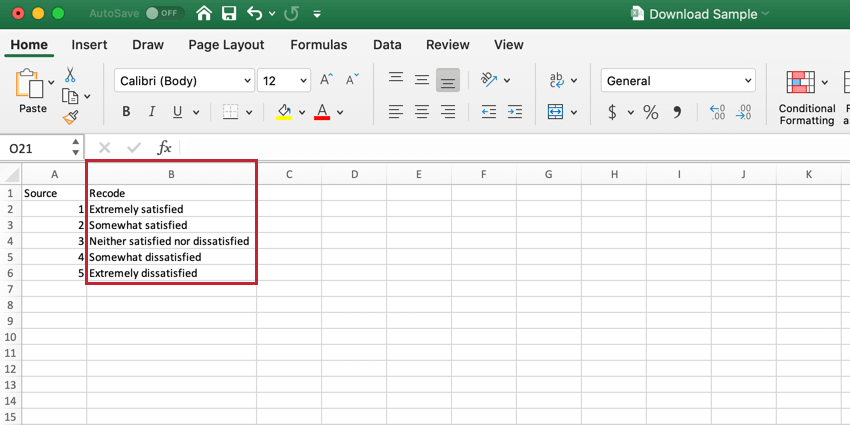The height and width of the screenshot is (425, 850).
Task: Open the General number format dropdown
Action: point(678,81)
